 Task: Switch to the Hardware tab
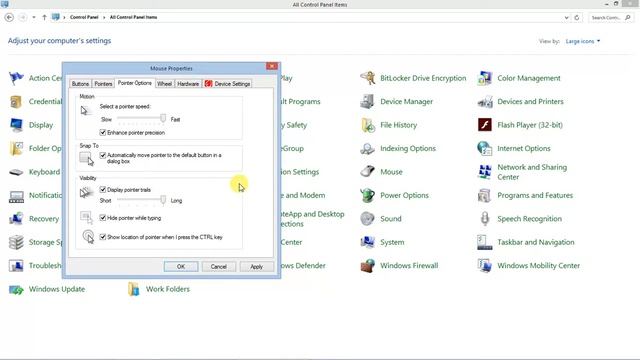(188, 84)
